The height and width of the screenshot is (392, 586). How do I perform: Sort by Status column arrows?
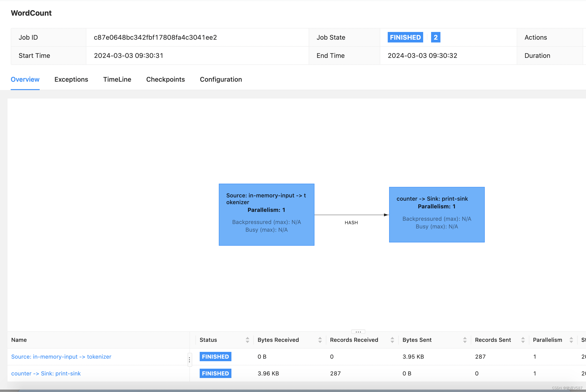[247, 340]
